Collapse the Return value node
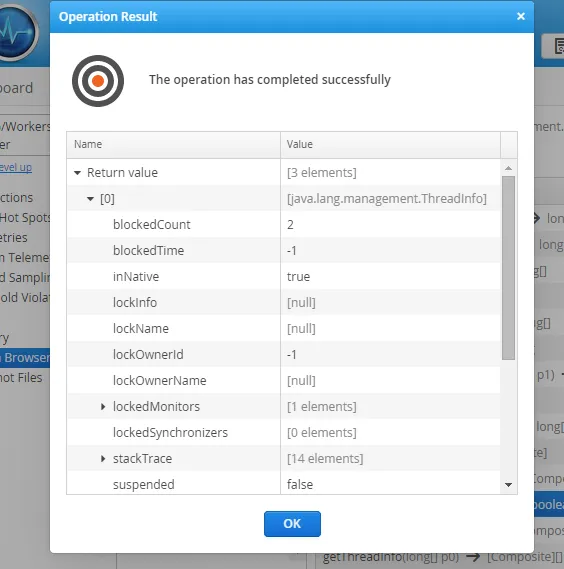This screenshot has height=569, width=564. pyautogui.click(x=77, y=173)
